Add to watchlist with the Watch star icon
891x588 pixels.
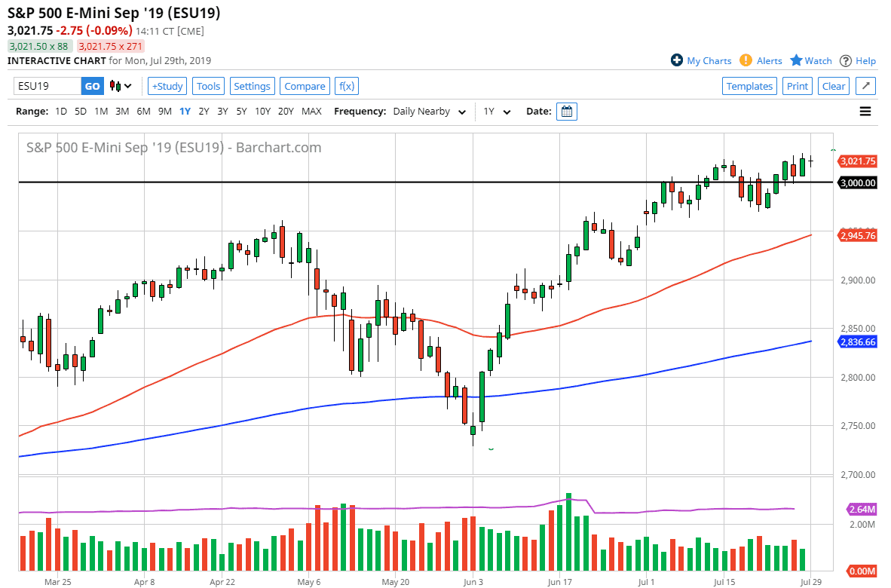(796, 61)
